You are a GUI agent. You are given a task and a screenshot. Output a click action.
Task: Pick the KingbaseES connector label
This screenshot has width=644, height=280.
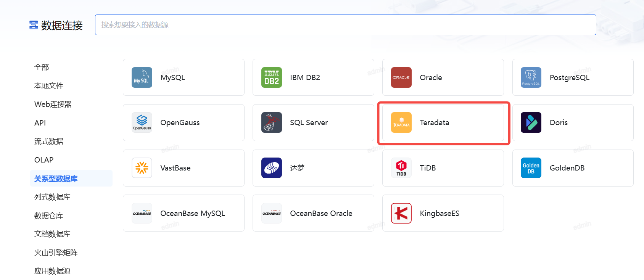440,214
